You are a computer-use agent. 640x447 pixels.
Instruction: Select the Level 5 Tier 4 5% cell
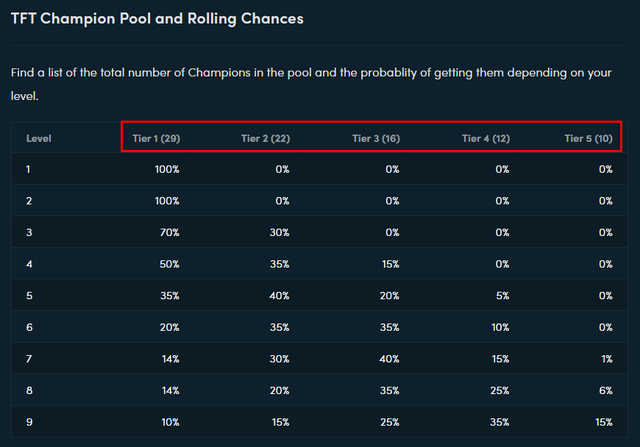pos(503,297)
